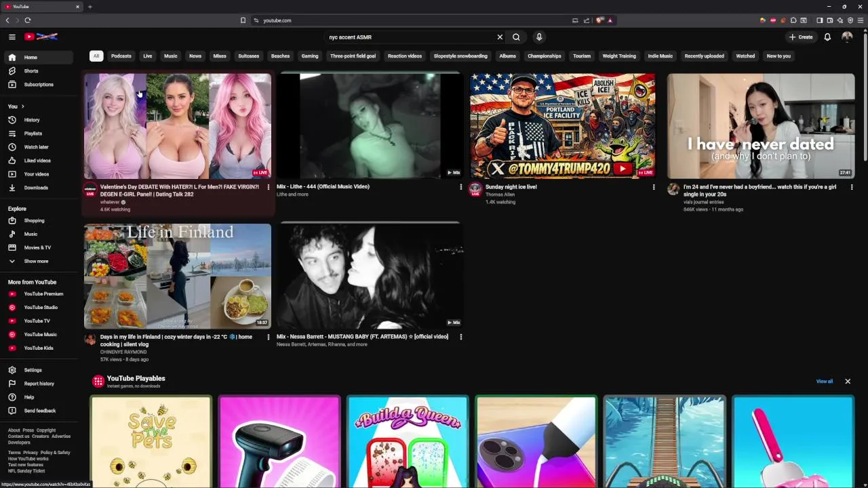Click View all for YouTube Playables
Screen dimensions: 868x488
825,382
